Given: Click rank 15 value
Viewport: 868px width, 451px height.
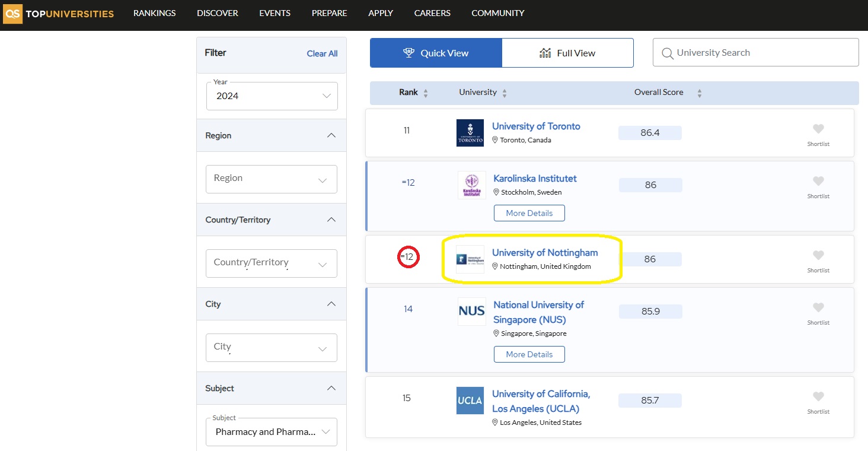Looking at the screenshot, I should (x=407, y=398).
